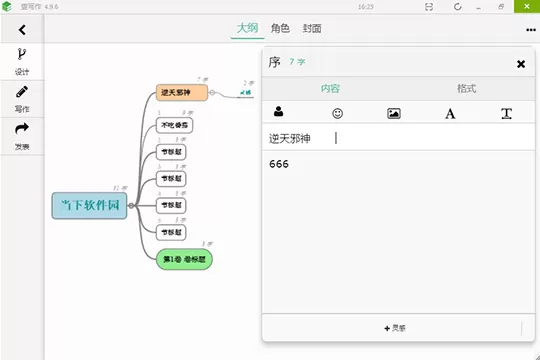The height and width of the screenshot is (360, 540).
Task: Switch to the 封面 cover tab
Action: (312, 28)
